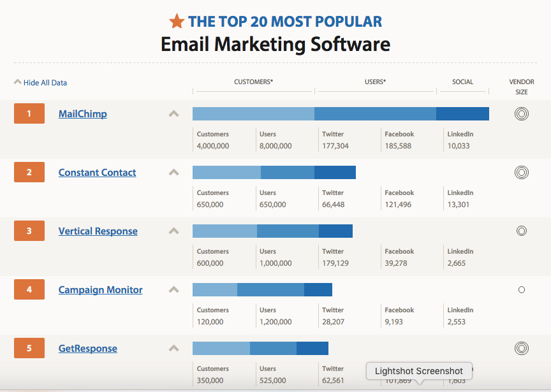
Task: Click the USERS* column header
Action: (x=375, y=82)
